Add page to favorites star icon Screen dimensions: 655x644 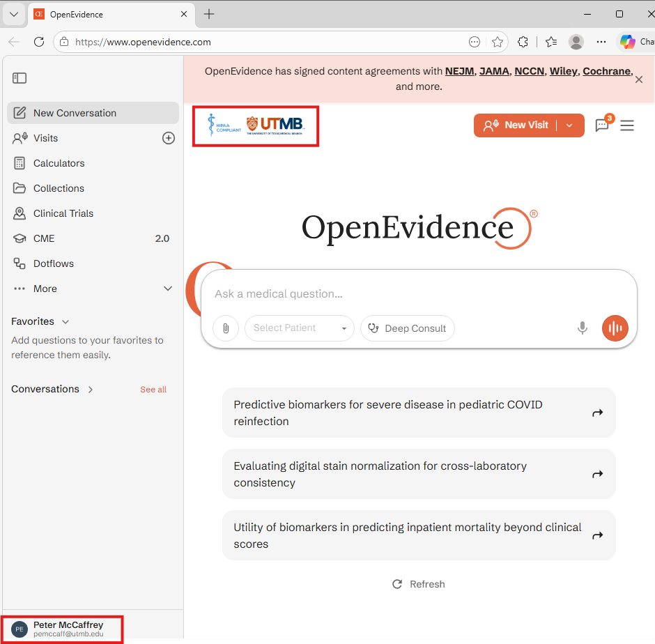tap(497, 42)
